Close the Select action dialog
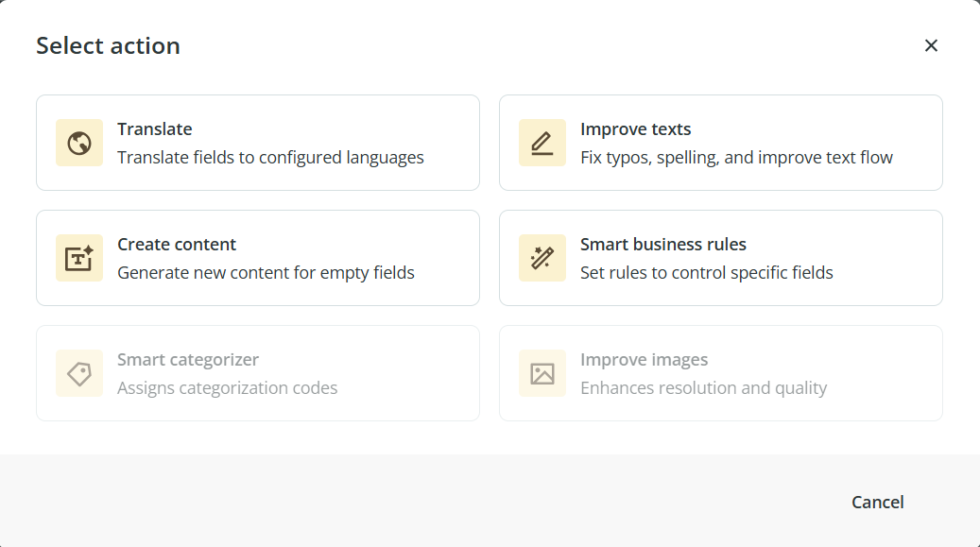This screenshot has width=980, height=547. click(931, 45)
